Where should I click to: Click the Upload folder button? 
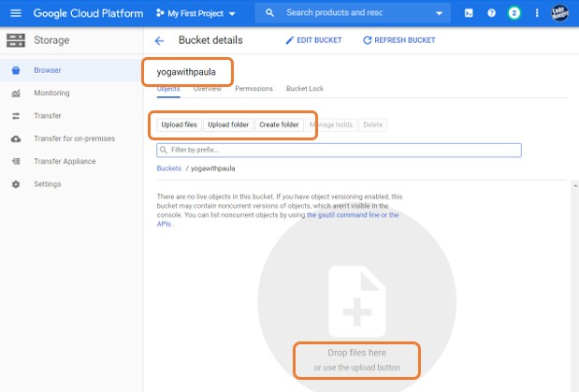(x=228, y=124)
